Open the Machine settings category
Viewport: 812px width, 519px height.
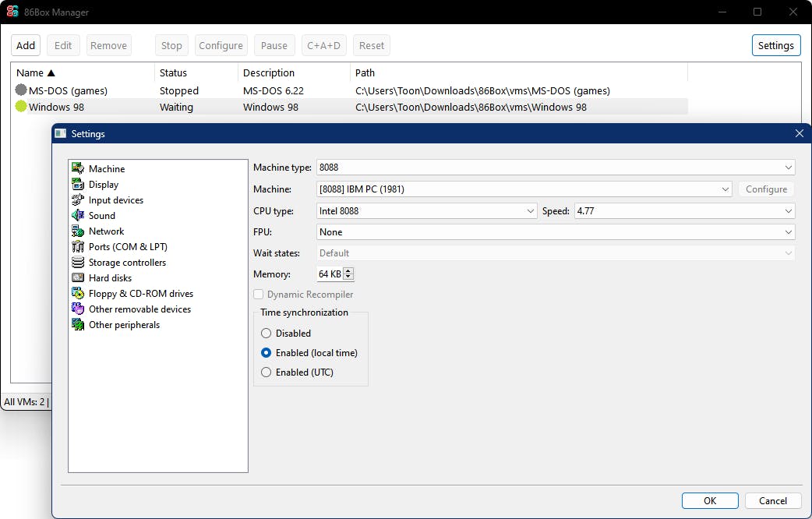pyautogui.click(x=107, y=168)
